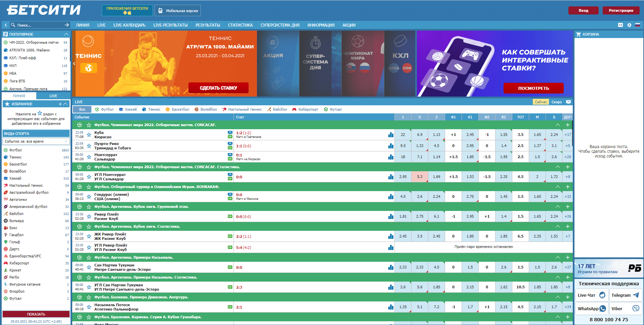Open the Telegram support icon
This screenshot has height=325, width=644.
click(x=636, y=295)
